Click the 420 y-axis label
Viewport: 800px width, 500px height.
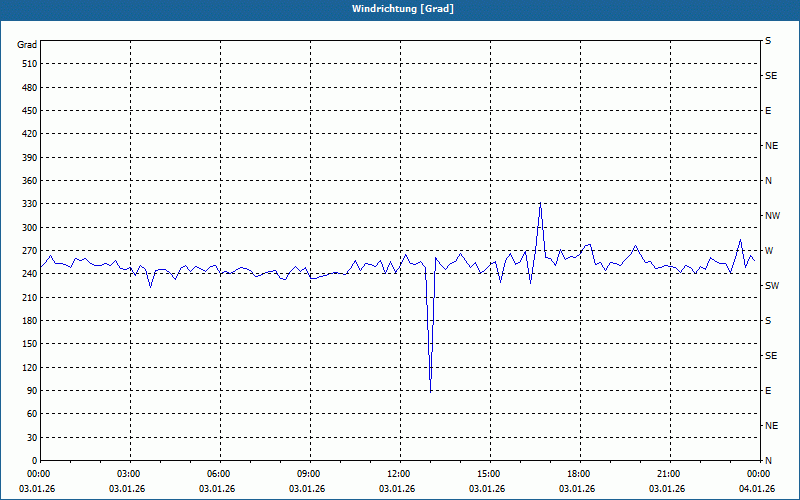tap(30, 134)
